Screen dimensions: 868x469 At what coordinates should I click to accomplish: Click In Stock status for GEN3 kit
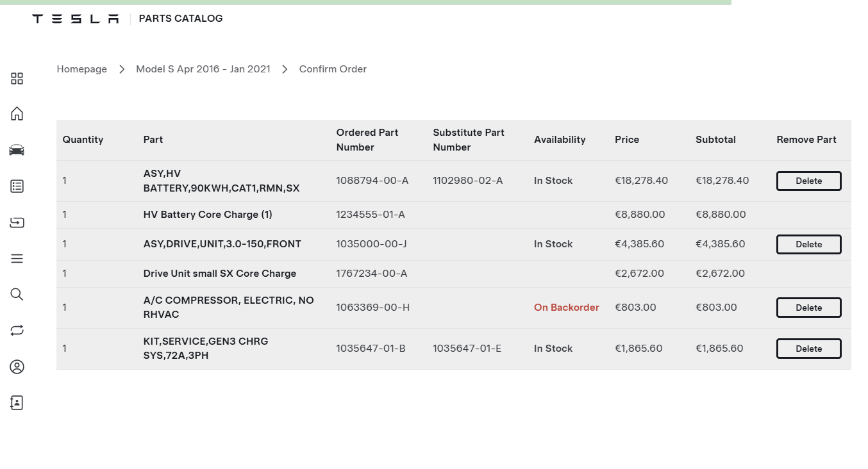click(x=553, y=349)
